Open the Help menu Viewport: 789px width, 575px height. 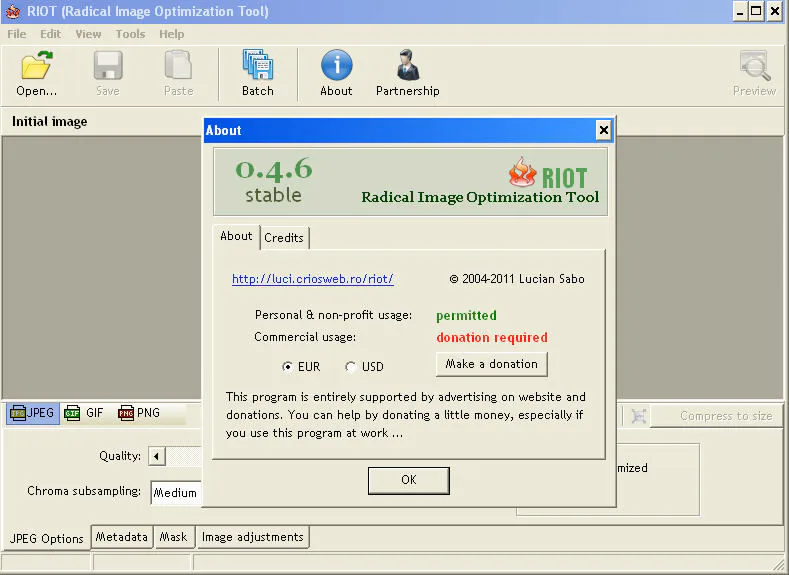[172, 34]
